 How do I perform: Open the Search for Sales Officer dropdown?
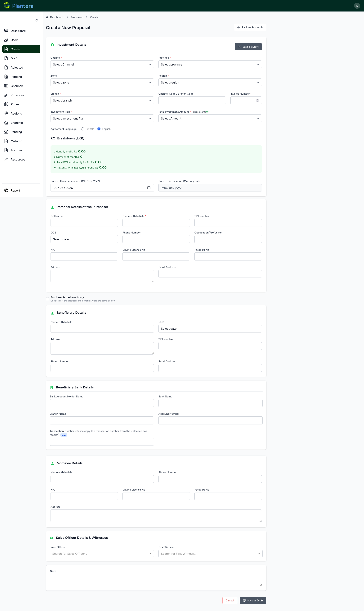pyautogui.click(x=102, y=554)
